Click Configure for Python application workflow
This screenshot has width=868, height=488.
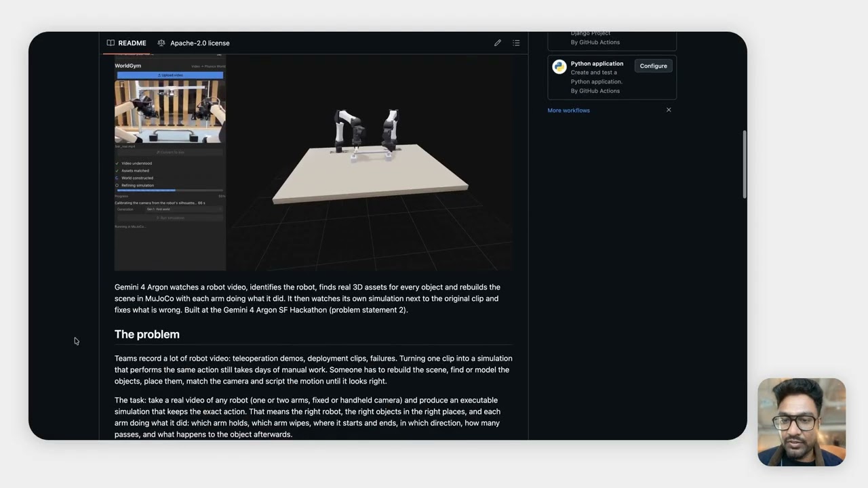[653, 66]
